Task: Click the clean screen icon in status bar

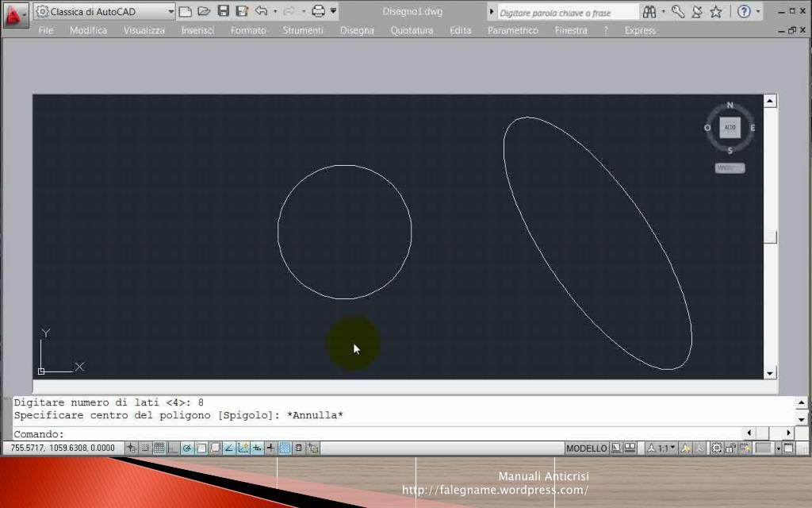Action: pos(788,448)
